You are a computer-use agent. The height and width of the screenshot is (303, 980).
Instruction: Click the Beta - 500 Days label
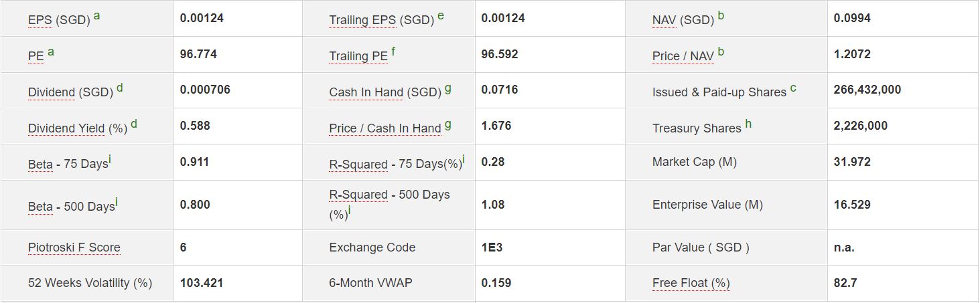[71, 207]
